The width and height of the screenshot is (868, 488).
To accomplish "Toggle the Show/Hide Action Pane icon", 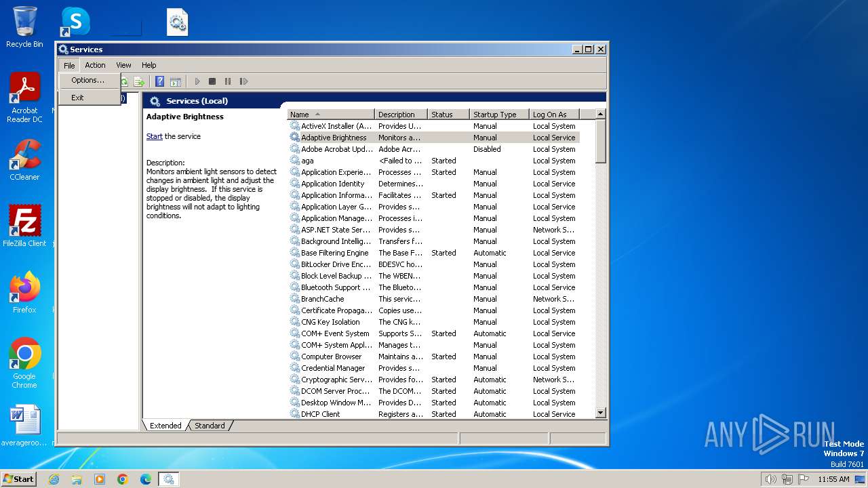I will pyautogui.click(x=176, y=81).
